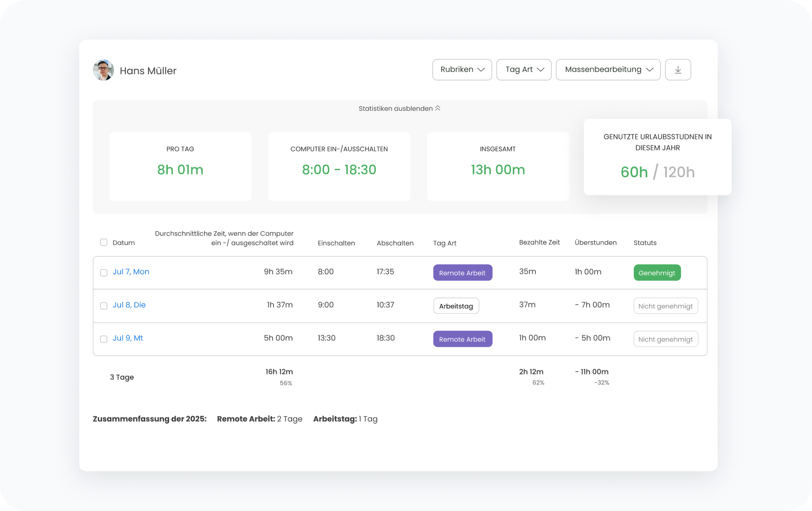The width and height of the screenshot is (812, 511).
Task: Check the Jul 7, Mon row checkbox
Action: click(x=103, y=273)
